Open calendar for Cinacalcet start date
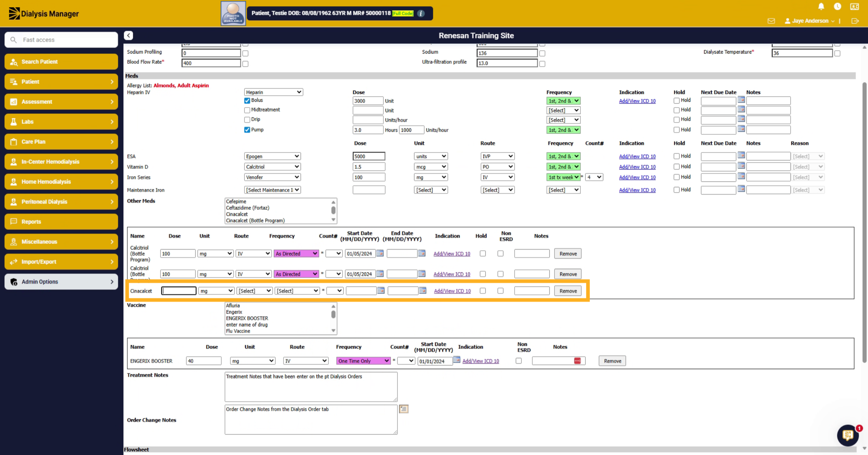 (x=381, y=290)
